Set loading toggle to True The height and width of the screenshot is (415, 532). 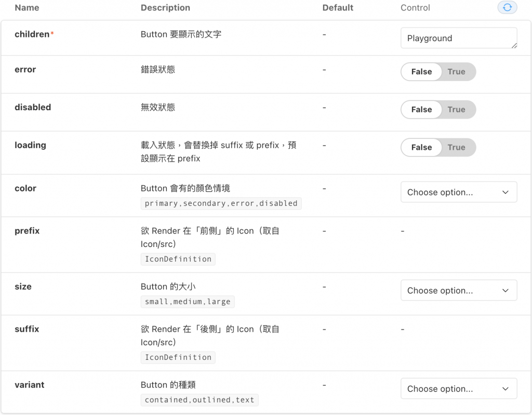(x=456, y=148)
